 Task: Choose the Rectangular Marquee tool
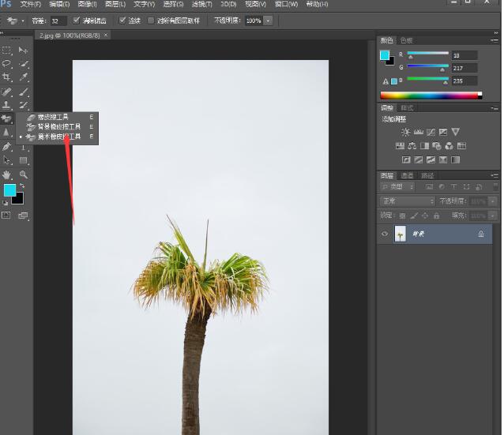(x=6, y=51)
